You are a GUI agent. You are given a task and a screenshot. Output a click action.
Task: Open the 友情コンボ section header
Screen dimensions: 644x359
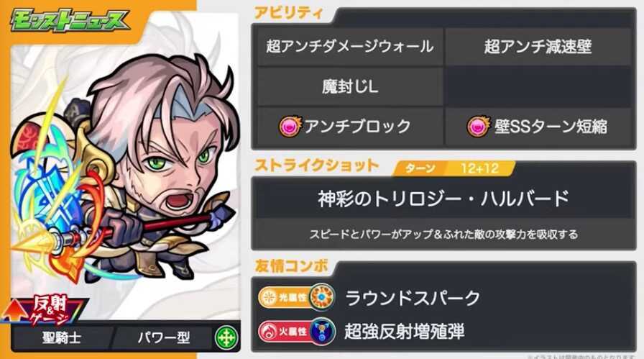pyautogui.click(x=292, y=266)
